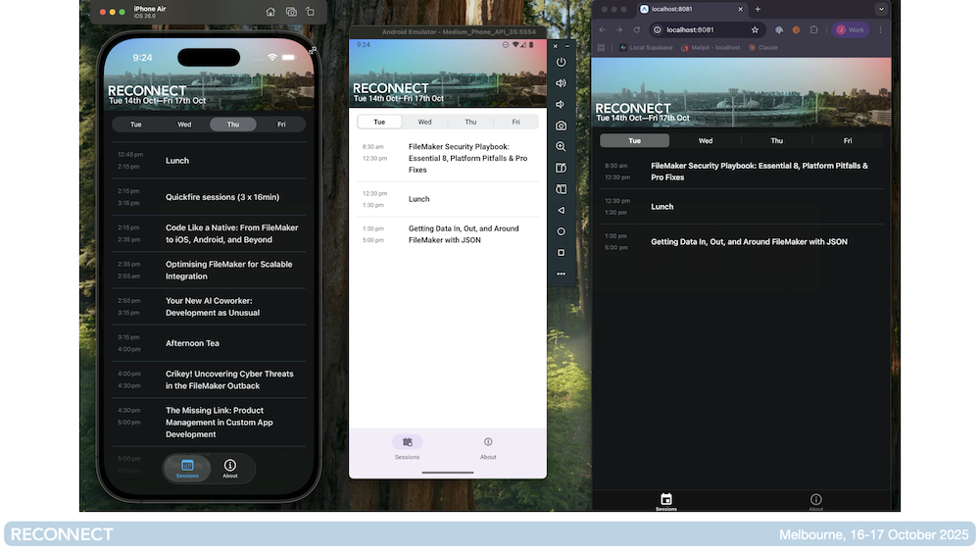Open Quickfire sessions (3 x 16min) on iPhone

[209, 197]
